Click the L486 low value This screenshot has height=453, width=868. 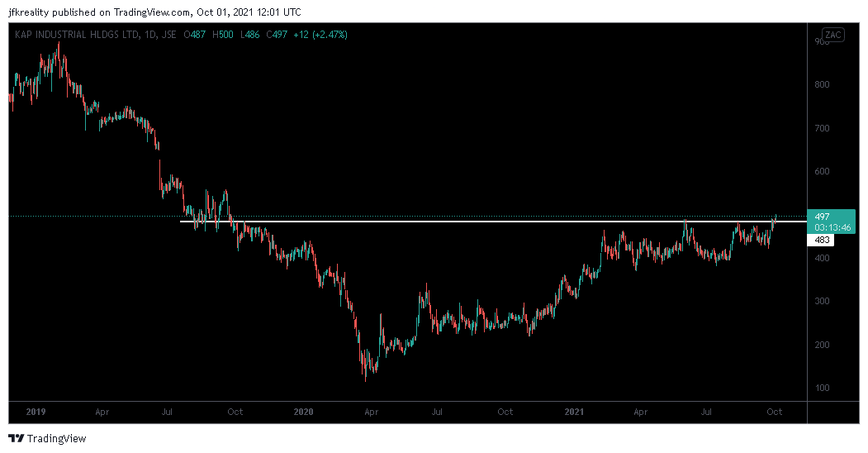[249, 35]
